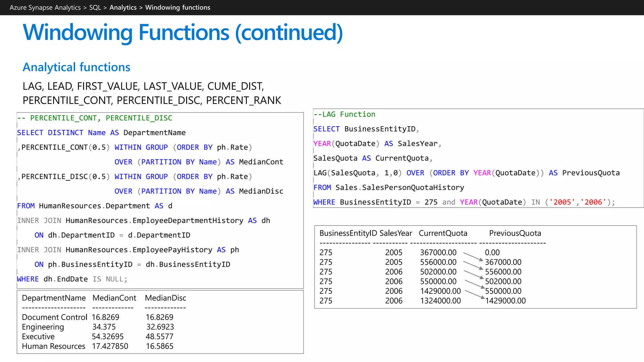The image size is (644, 362).
Task: Click the MedianCont alias in code
Action: pyautogui.click(x=261, y=162)
